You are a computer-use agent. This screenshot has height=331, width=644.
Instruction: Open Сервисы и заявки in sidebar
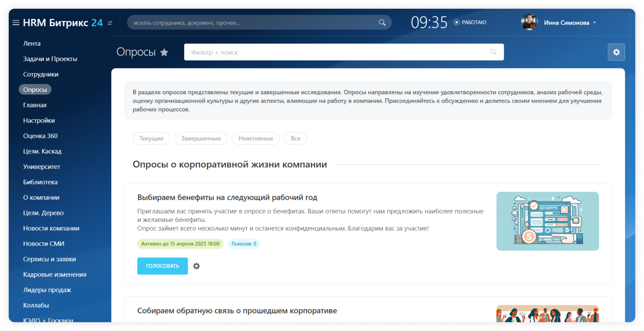point(49,259)
